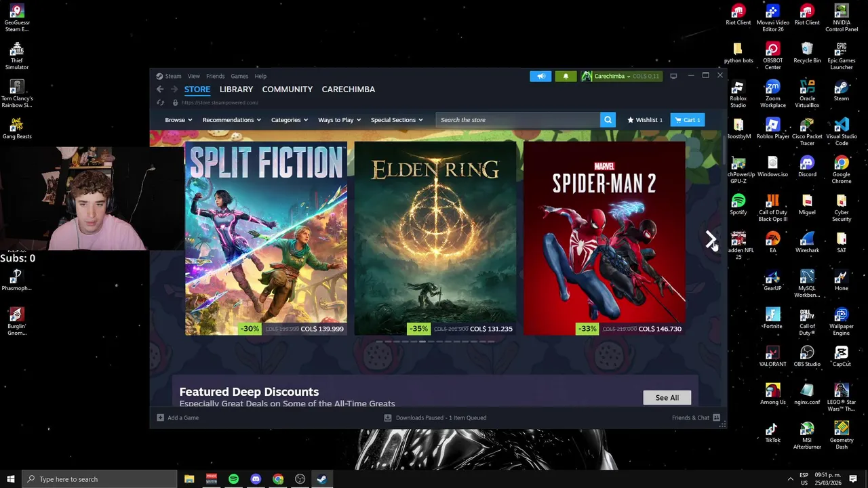Open Friends & Chat
The height and width of the screenshot is (488, 868).
pos(696,418)
